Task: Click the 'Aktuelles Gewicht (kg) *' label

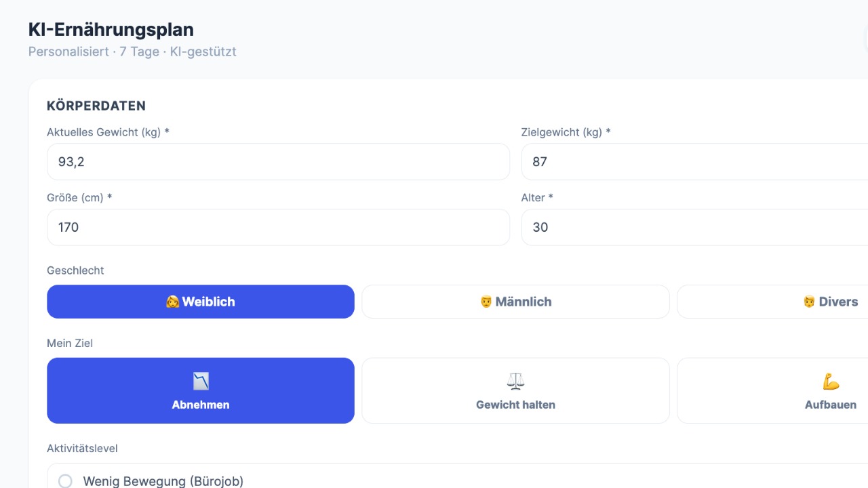Action: (108, 132)
